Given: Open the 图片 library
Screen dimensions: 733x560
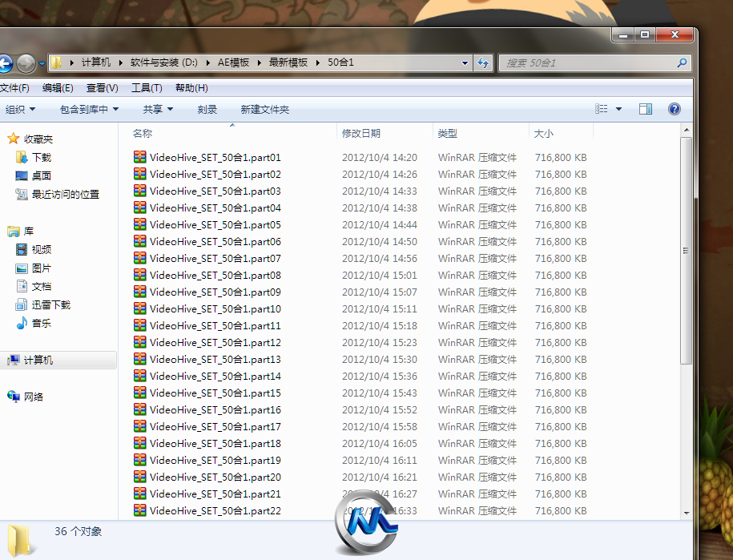Looking at the screenshot, I should 42,268.
